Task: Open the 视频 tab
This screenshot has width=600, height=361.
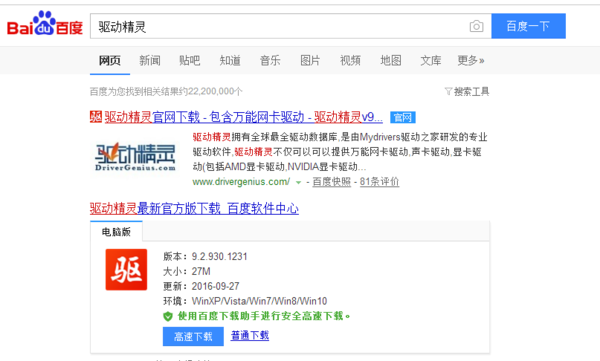Action: click(351, 60)
